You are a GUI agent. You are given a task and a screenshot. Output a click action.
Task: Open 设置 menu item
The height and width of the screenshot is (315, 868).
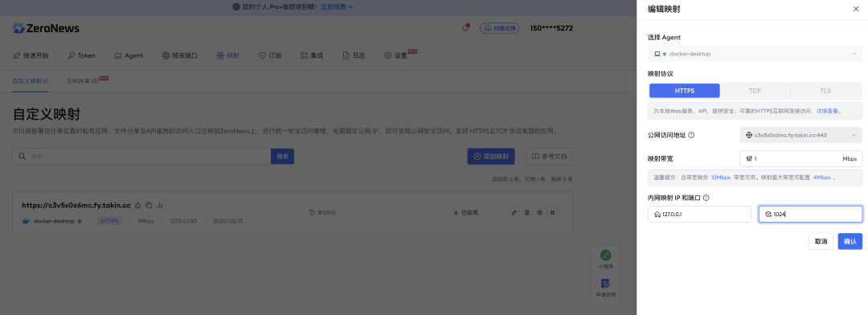click(395, 55)
